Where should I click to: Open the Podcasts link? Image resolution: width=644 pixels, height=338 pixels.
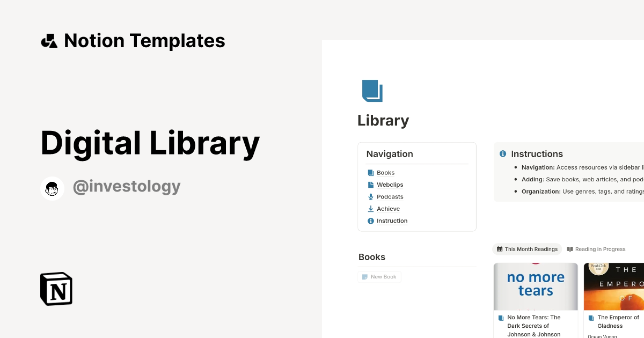coord(390,196)
